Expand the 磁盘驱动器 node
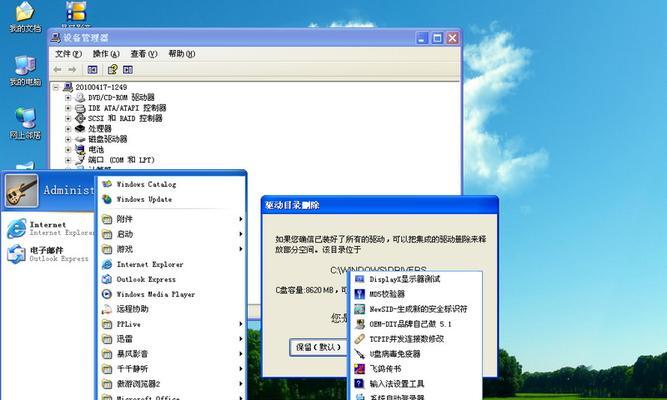The height and width of the screenshot is (400, 667). click(68, 139)
